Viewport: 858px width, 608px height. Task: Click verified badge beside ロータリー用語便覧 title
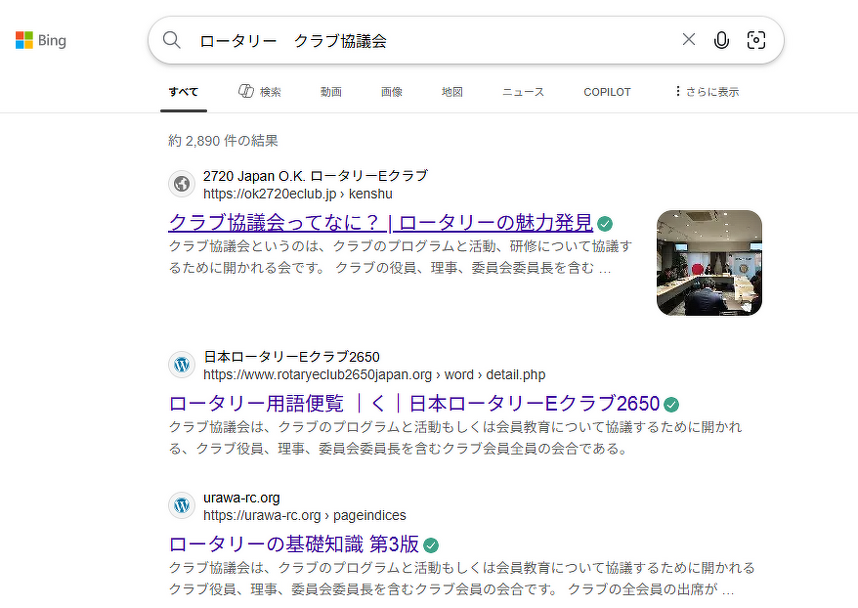pos(671,404)
